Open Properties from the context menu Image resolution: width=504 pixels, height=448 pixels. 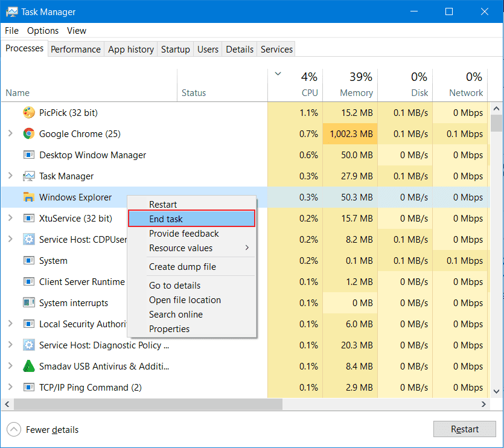click(191, 328)
